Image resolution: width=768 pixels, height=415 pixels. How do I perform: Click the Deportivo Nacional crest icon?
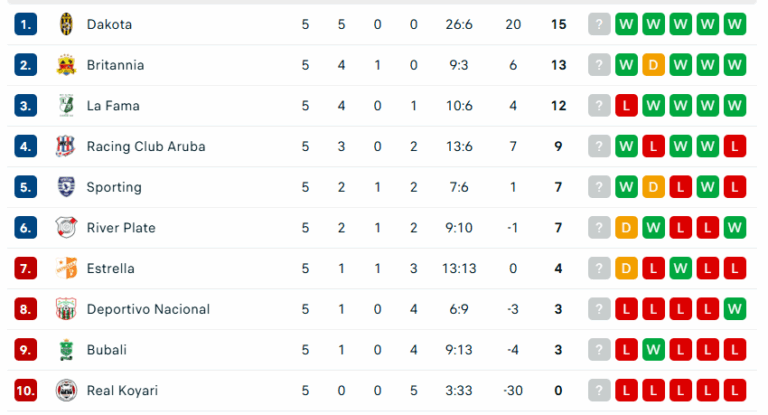click(x=66, y=310)
